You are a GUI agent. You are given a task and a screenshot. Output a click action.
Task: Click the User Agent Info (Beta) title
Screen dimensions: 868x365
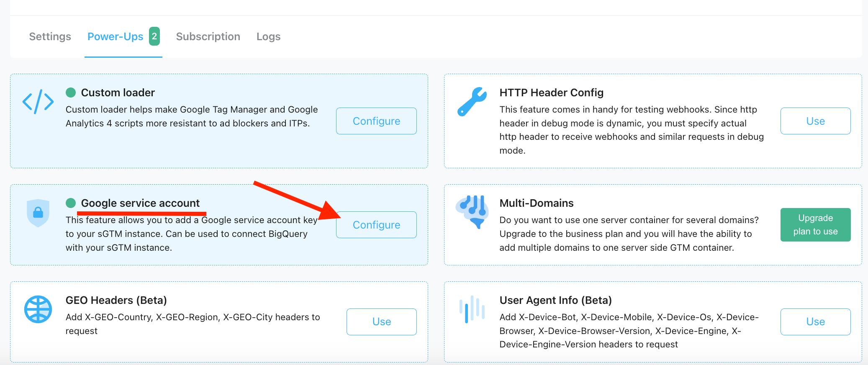pos(556,300)
